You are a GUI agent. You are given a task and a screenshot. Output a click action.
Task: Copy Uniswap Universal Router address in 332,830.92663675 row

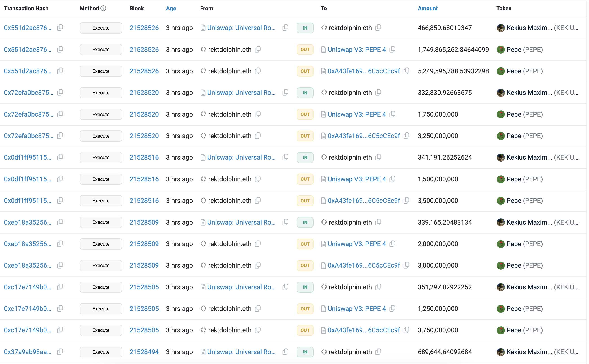[286, 92]
